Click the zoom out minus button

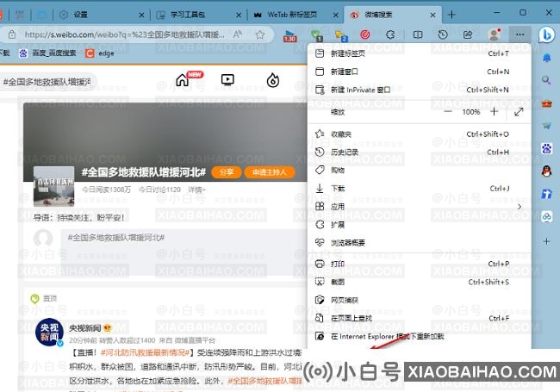point(448,112)
